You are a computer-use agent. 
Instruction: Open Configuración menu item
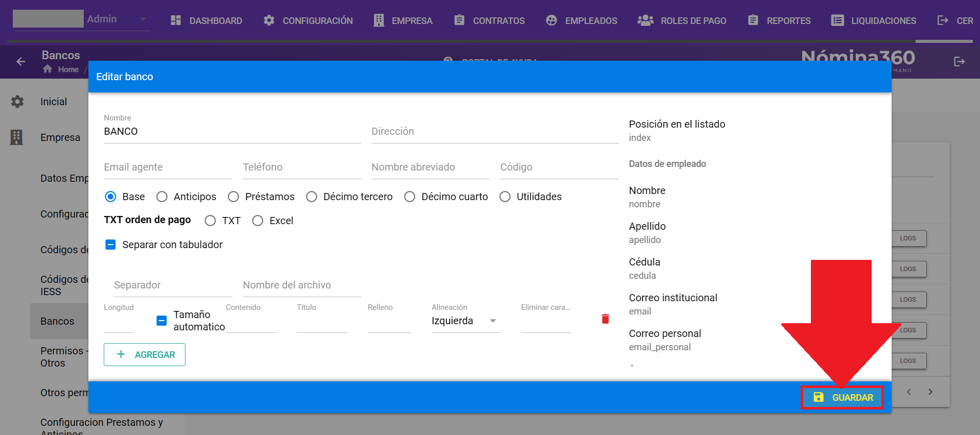(308, 20)
